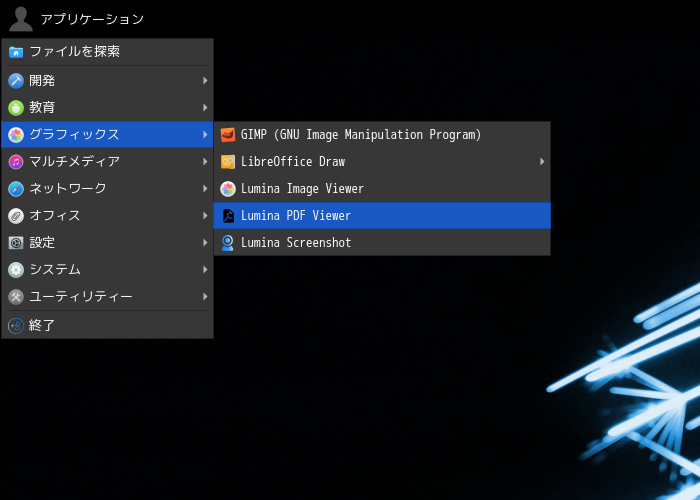The width and height of the screenshot is (700, 500).
Task: Click the LibreOffice Draw icon
Action: [228, 162]
